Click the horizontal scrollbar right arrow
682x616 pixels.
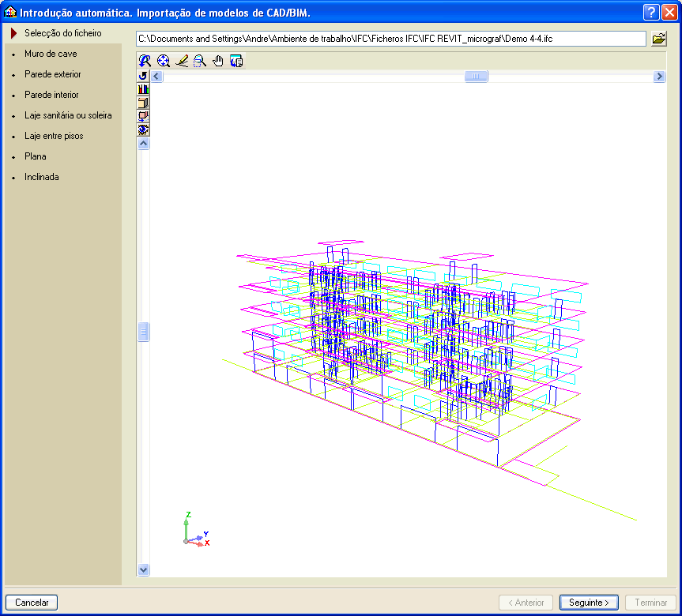tap(659, 77)
